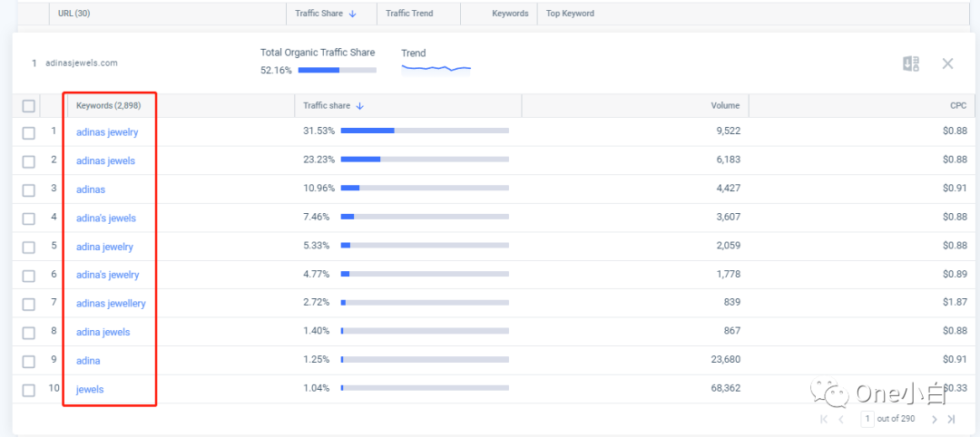Image resolution: width=980 pixels, height=437 pixels.
Task: Click CPC value $1.87
Action: 955,302
